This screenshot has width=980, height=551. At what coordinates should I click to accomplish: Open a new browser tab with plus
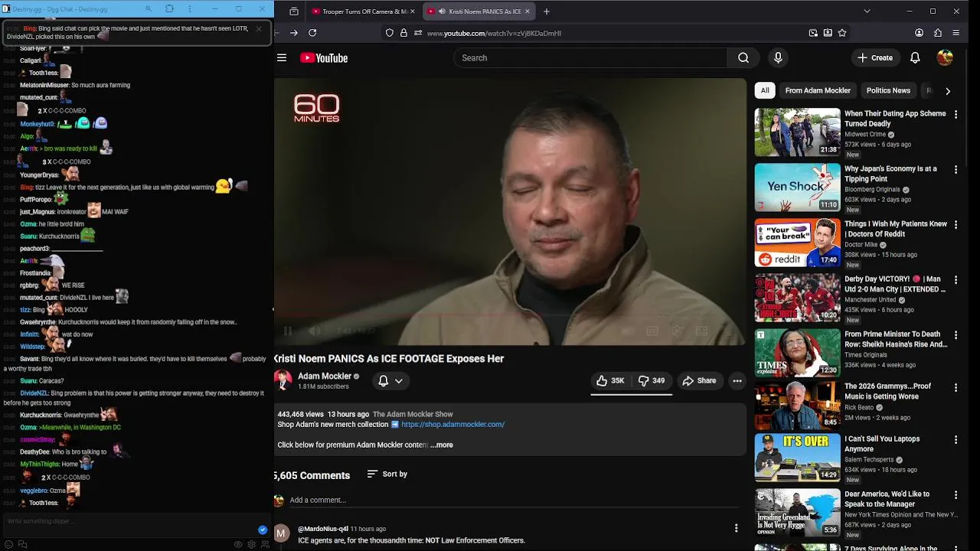(x=546, y=11)
